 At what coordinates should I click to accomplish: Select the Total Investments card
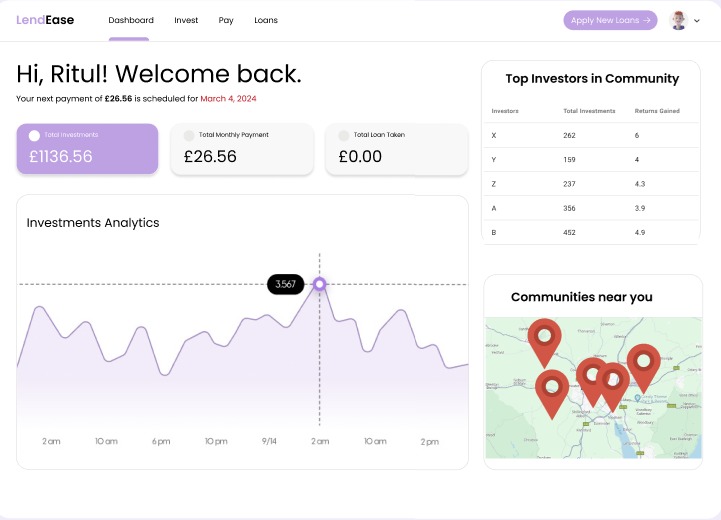(87, 149)
